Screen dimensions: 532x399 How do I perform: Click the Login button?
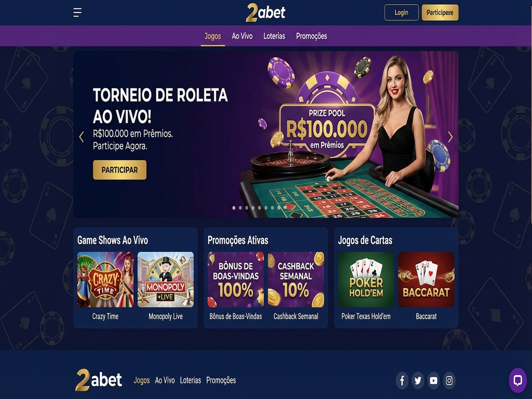(401, 12)
